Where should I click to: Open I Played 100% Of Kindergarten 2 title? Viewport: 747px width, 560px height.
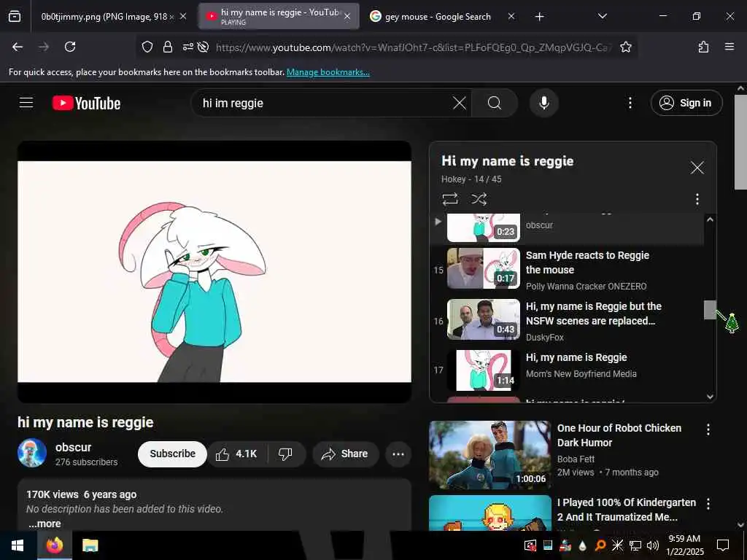pyautogui.click(x=627, y=510)
